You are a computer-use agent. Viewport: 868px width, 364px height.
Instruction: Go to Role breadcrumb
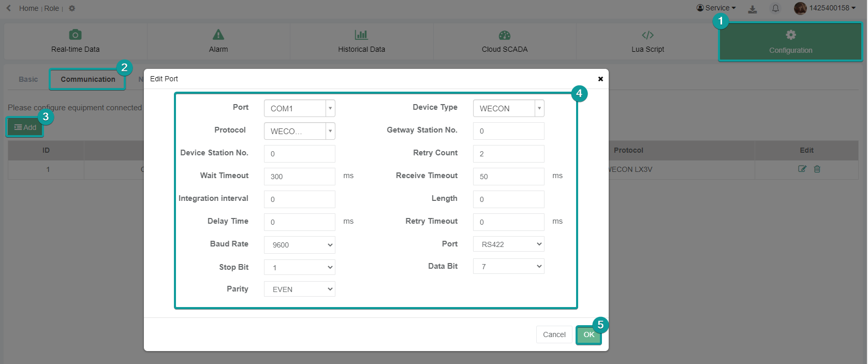coord(52,8)
